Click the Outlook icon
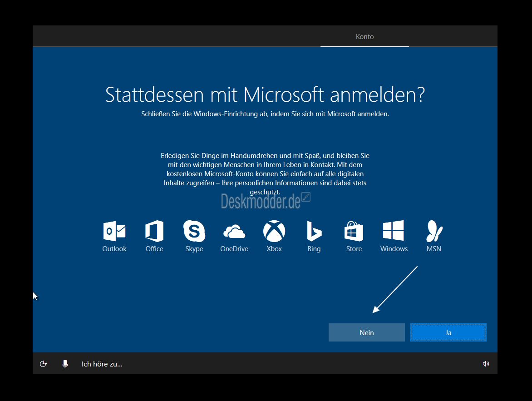The width and height of the screenshot is (532, 401). pyautogui.click(x=114, y=231)
